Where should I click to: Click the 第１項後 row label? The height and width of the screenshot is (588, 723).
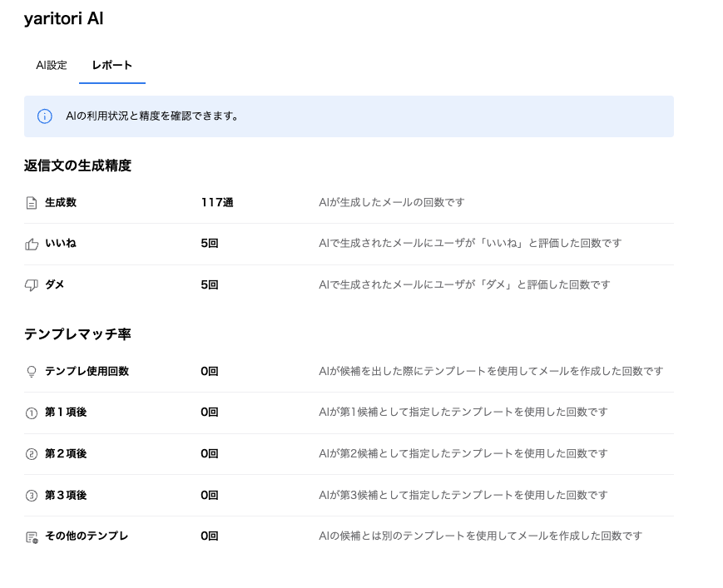[x=66, y=412]
